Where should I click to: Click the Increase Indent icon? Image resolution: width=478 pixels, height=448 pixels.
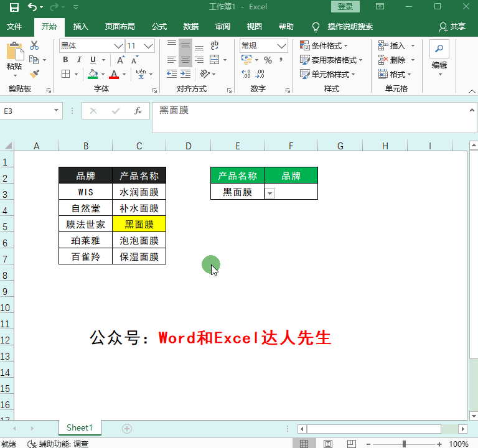coord(185,74)
